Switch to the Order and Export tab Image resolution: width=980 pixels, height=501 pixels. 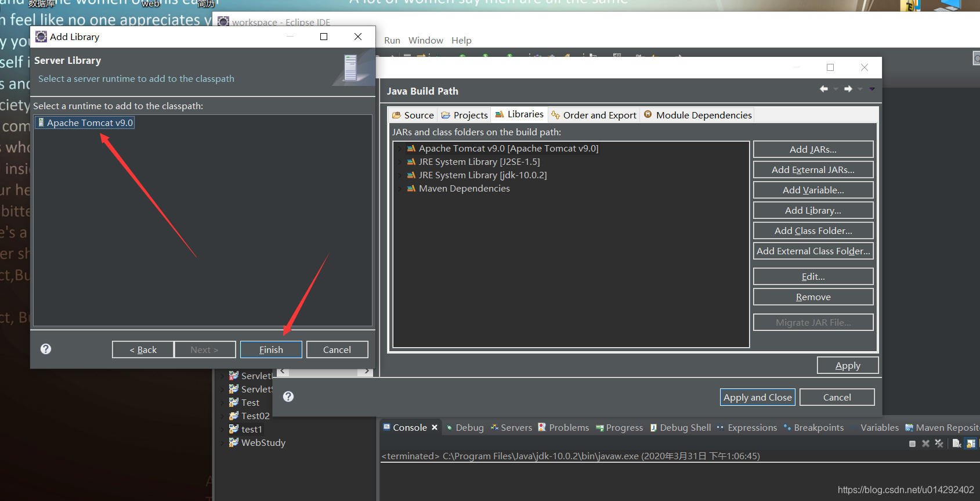pos(594,115)
